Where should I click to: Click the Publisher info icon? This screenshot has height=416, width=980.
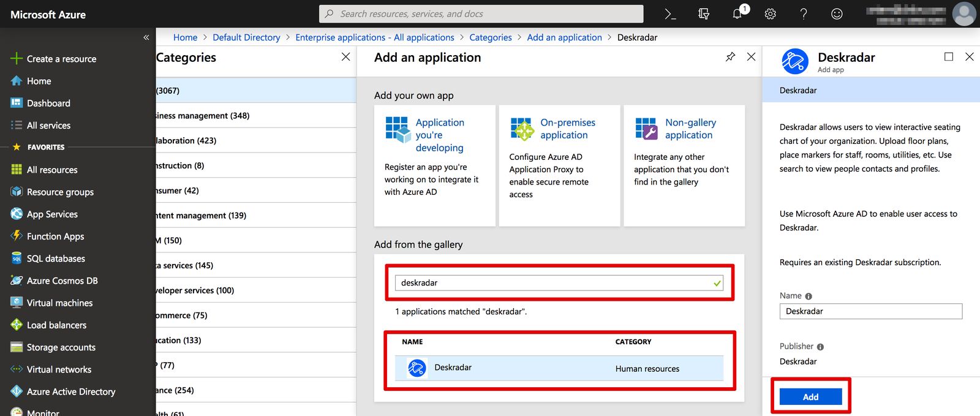coord(820,347)
